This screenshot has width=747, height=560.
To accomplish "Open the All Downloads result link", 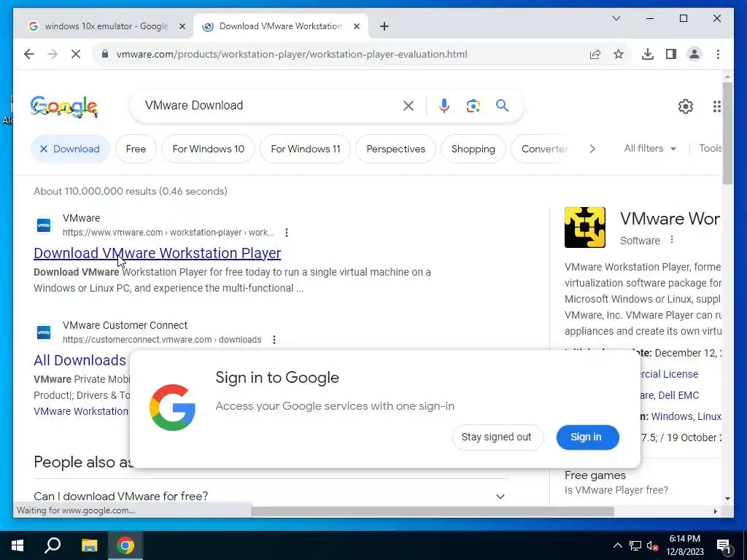I will pyautogui.click(x=80, y=360).
